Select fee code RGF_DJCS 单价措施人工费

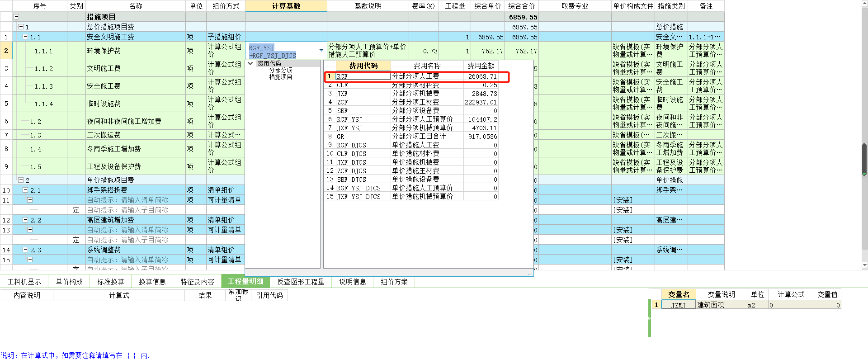click(x=411, y=145)
